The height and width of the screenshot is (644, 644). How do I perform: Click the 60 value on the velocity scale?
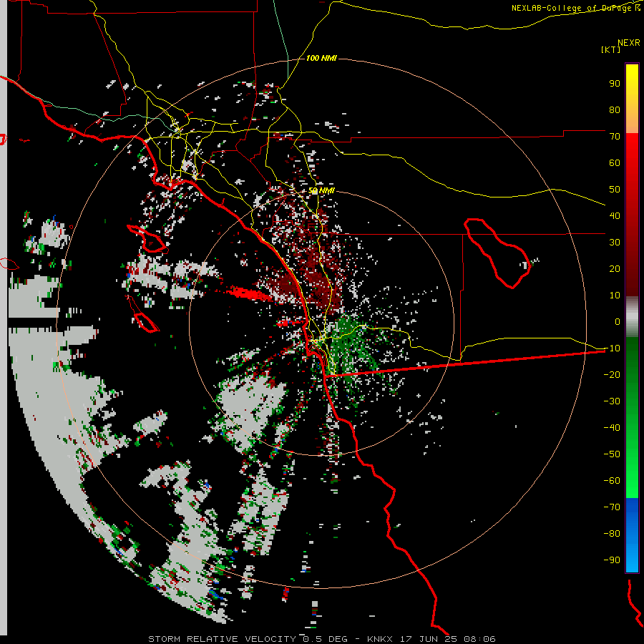(x=615, y=162)
